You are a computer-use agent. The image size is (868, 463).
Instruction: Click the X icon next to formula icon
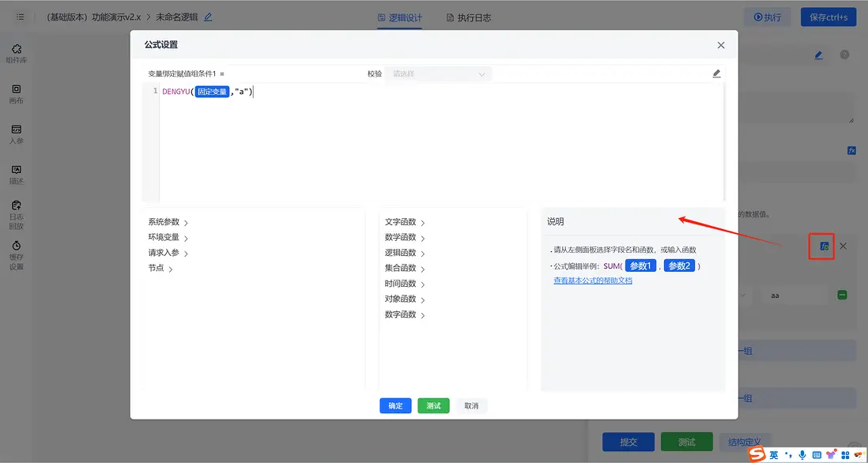click(843, 247)
